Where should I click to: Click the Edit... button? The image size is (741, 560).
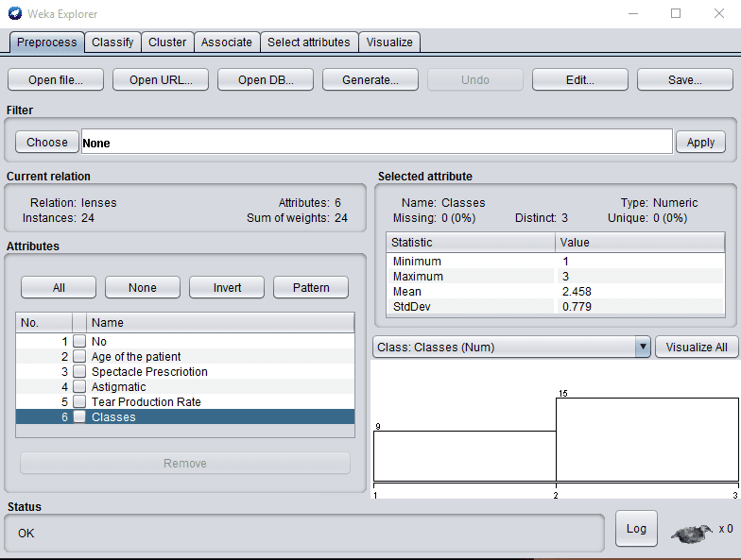[580, 79]
